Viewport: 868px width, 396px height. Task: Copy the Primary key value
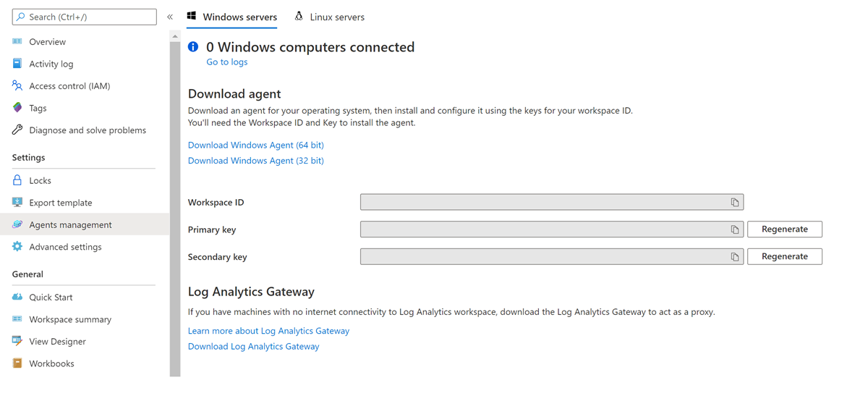click(x=734, y=229)
